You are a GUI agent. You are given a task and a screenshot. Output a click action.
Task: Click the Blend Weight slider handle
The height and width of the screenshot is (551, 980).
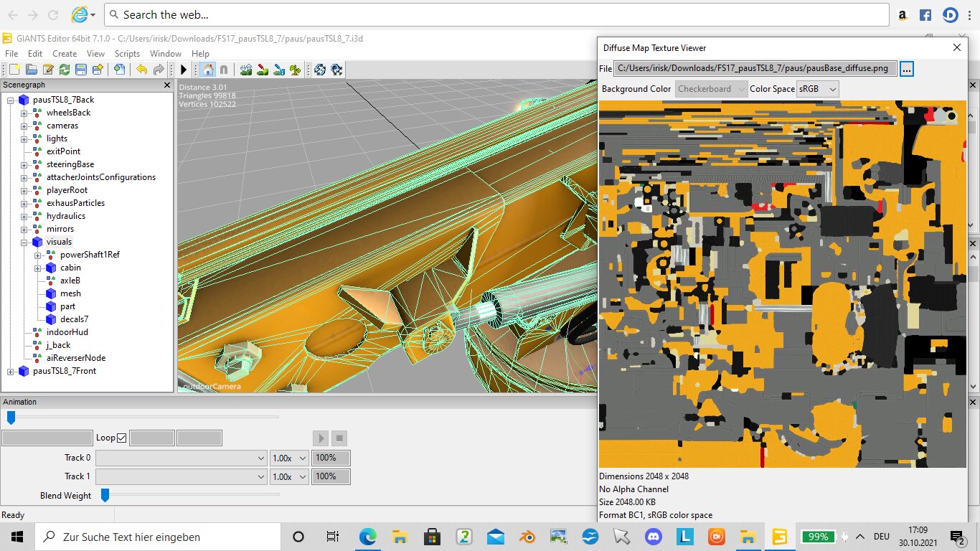coord(105,495)
